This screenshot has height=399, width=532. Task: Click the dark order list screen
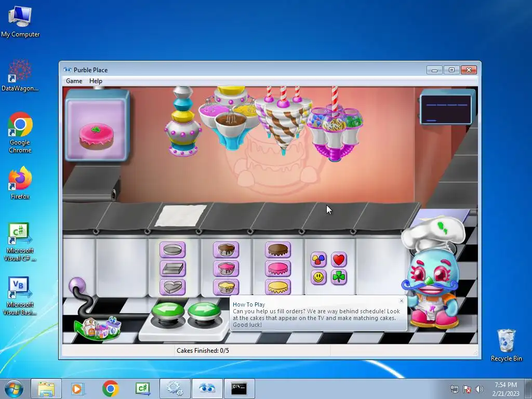[446, 109]
